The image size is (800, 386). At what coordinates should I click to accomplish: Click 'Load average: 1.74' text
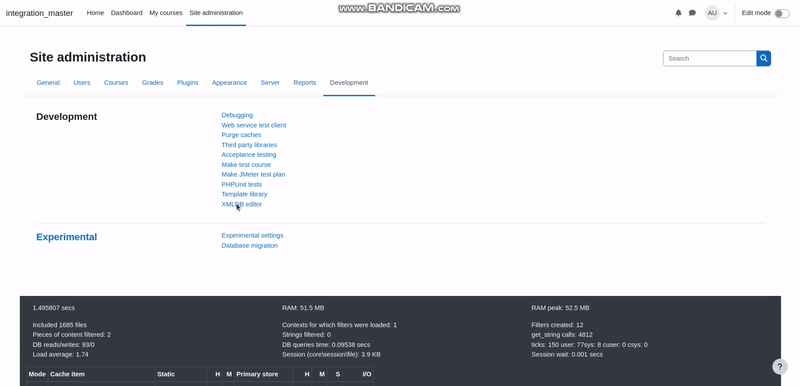click(61, 354)
